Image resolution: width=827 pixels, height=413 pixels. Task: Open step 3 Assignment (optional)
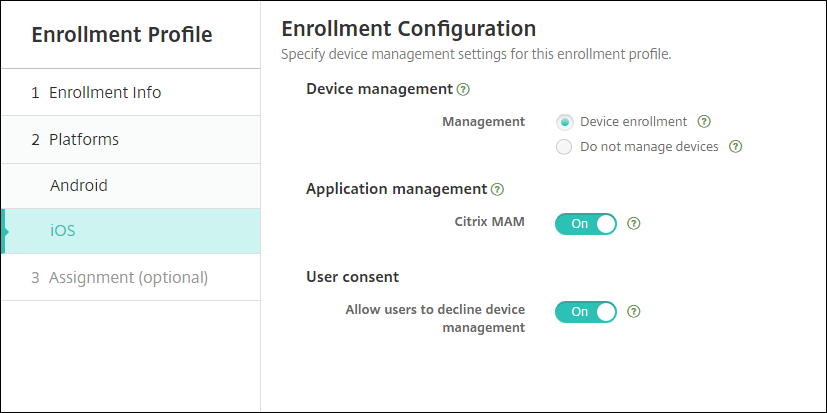[120, 277]
